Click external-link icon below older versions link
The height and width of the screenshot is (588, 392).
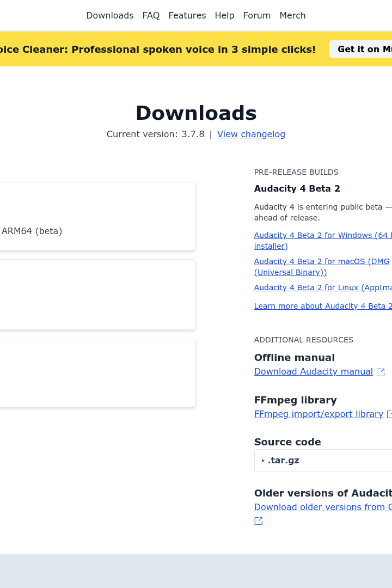[x=259, y=521]
